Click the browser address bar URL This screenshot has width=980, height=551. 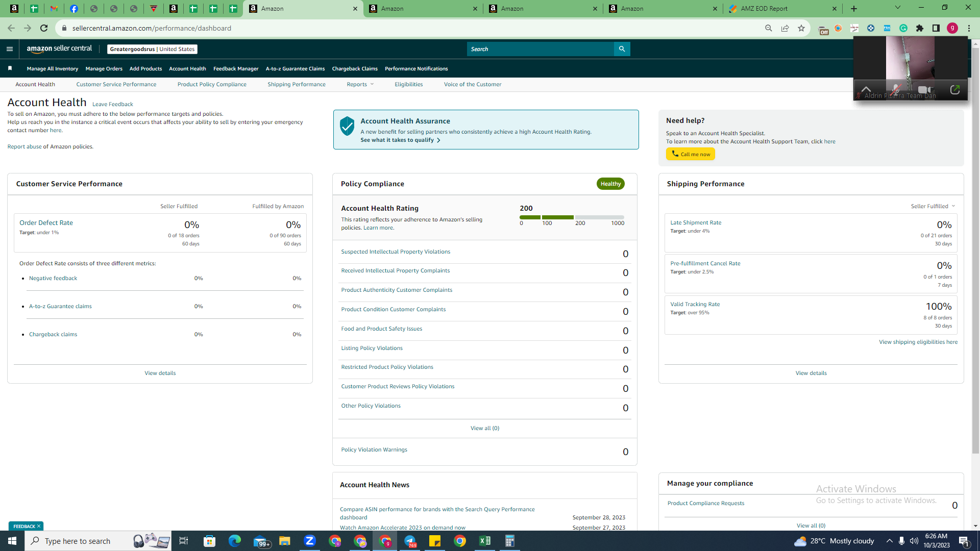click(x=152, y=28)
